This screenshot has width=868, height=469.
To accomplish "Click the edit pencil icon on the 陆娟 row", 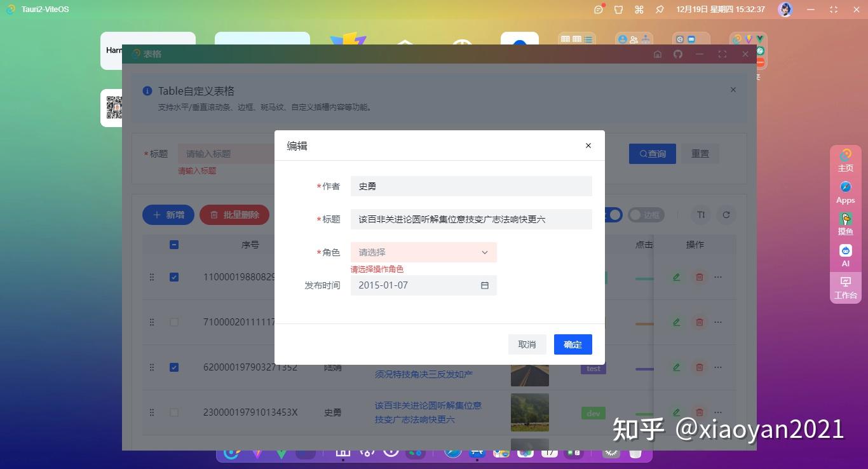I will point(675,367).
